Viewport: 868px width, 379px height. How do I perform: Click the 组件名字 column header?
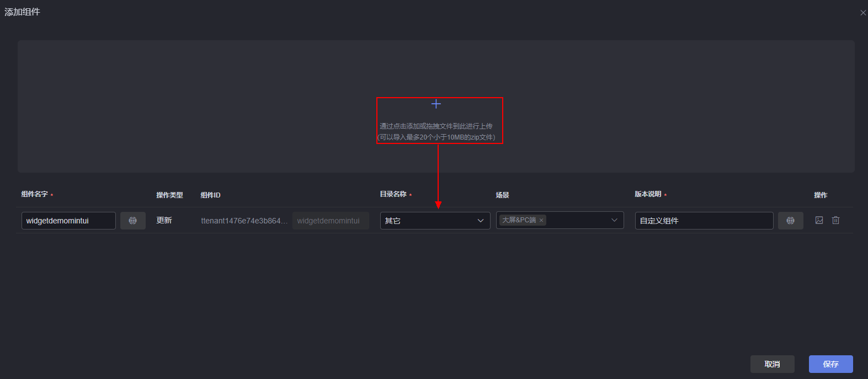[35, 194]
